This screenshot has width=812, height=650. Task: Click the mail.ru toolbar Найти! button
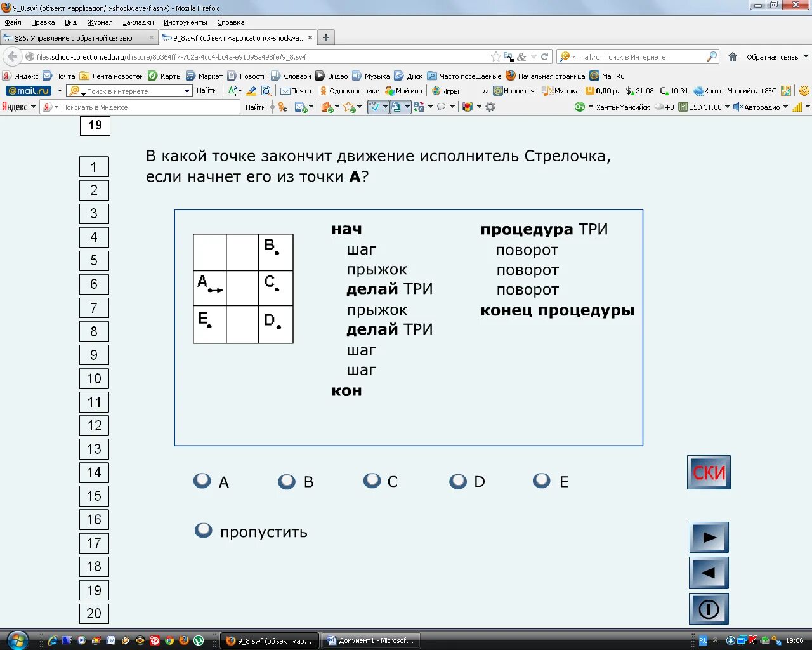(x=207, y=91)
